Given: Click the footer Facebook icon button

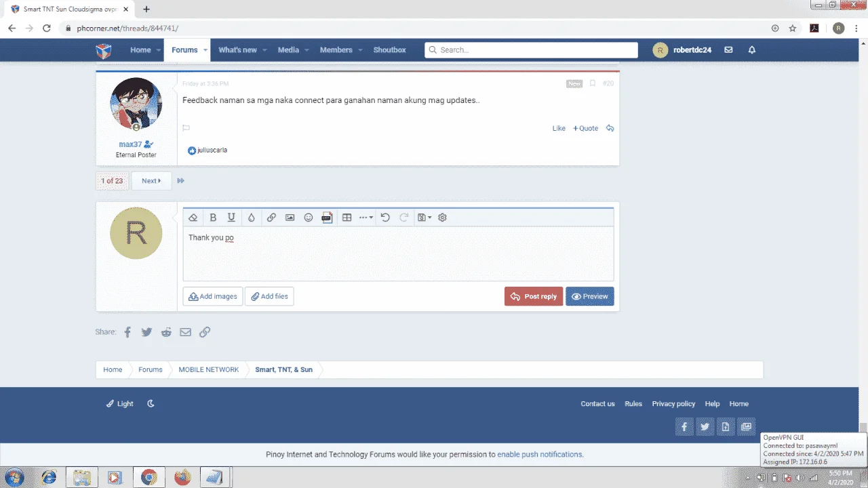Looking at the screenshot, I should point(684,427).
